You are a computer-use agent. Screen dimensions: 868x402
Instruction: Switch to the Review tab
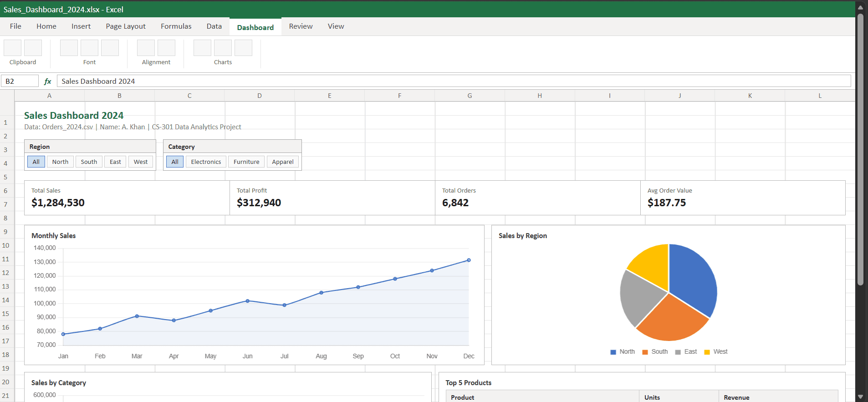tap(301, 26)
